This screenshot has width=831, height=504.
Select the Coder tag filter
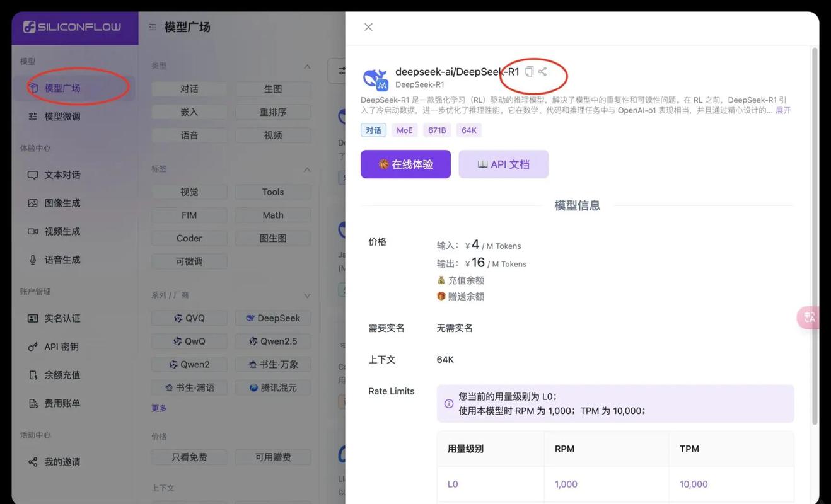[189, 239]
